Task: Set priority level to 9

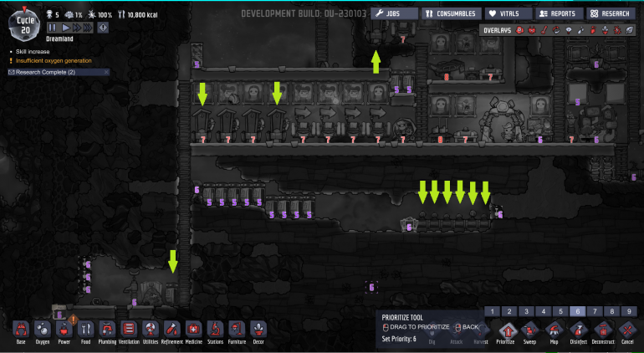Action: [x=629, y=311]
